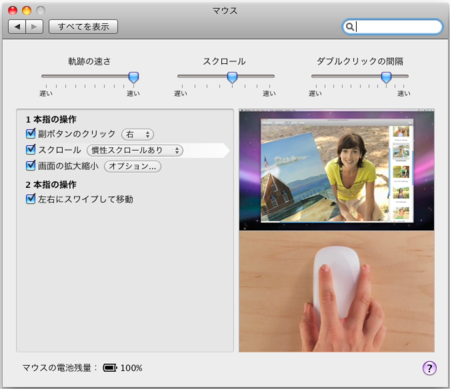This screenshot has width=450, height=389.
Task: Go back with the left arrow button
Action: tap(17, 27)
